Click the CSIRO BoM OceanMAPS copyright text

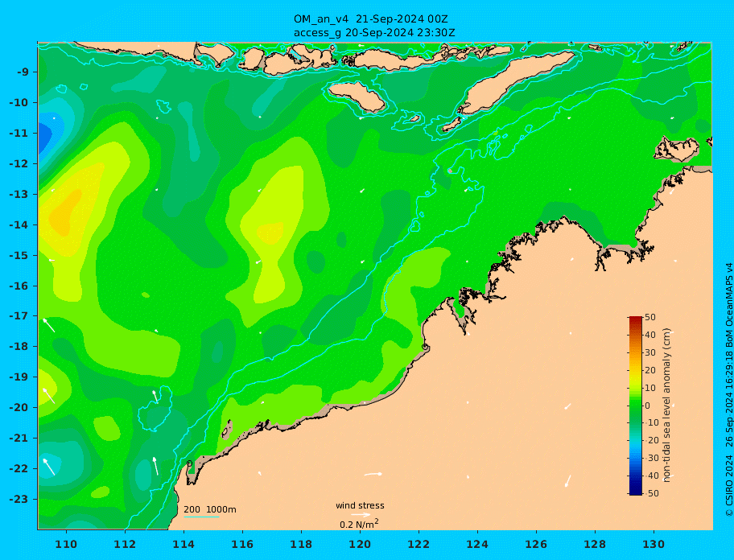728,389
